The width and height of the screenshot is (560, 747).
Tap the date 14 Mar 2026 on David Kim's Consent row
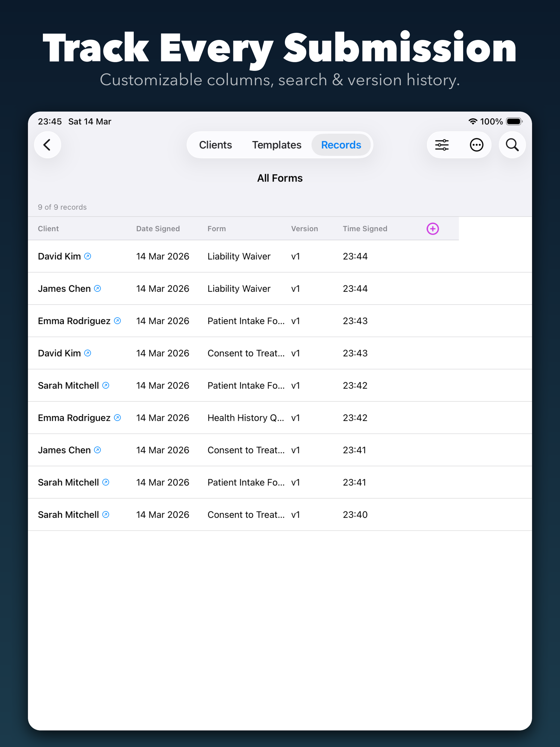(x=162, y=353)
